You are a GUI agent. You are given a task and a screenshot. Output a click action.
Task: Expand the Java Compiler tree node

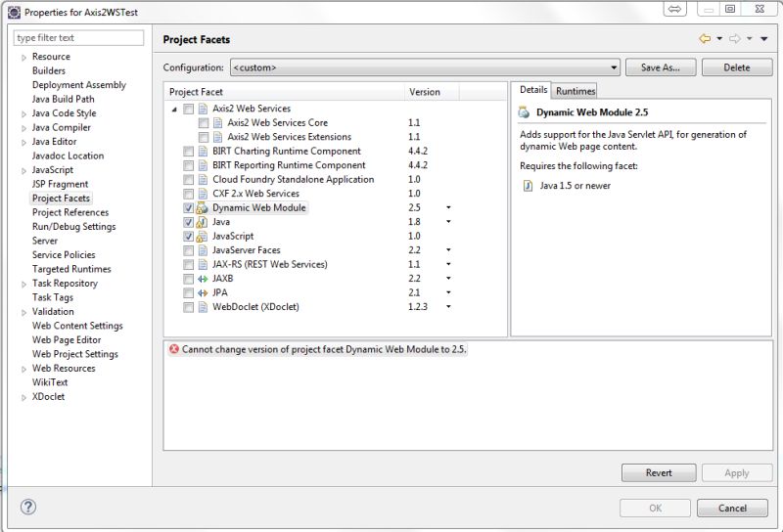(x=23, y=128)
